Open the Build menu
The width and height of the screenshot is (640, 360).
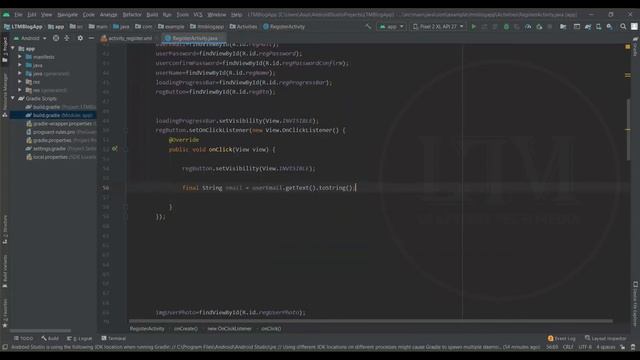click(x=152, y=15)
